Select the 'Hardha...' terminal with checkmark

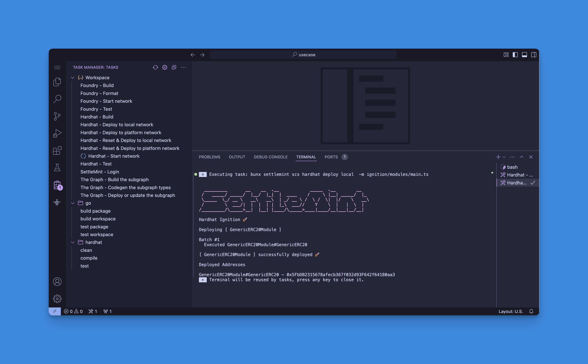518,183
